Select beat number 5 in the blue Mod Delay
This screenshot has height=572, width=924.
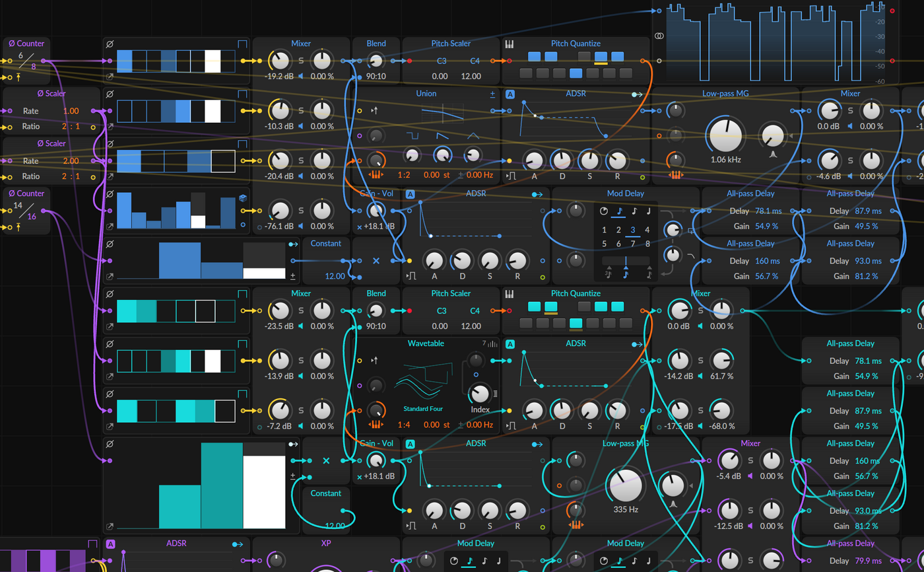coord(605,244)
